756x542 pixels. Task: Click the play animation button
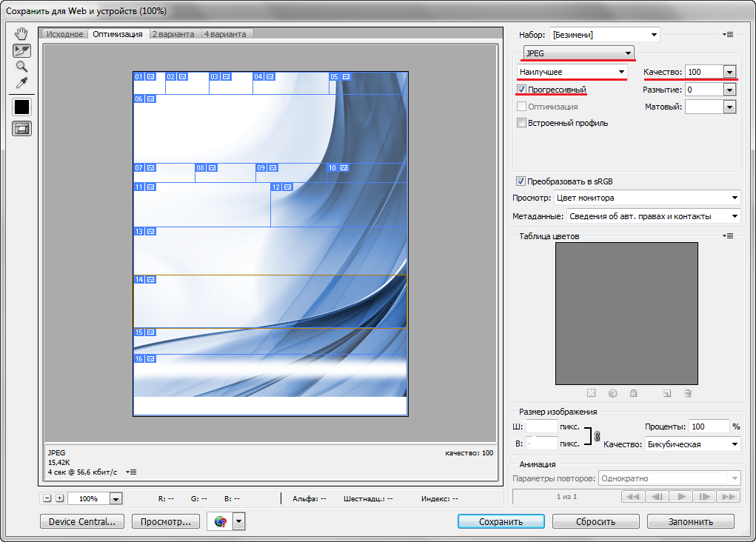pos(680,497)
